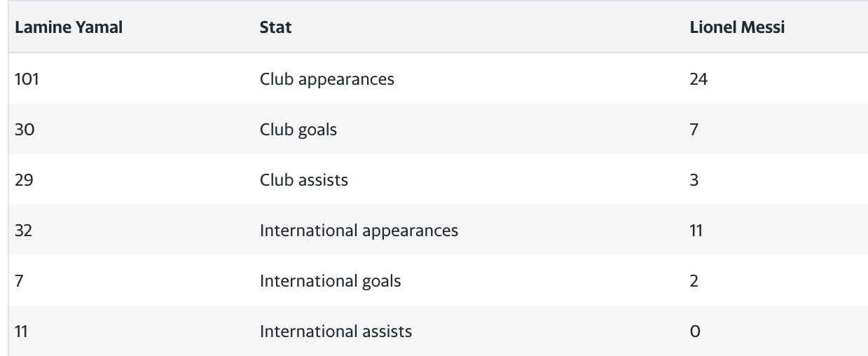Click Messi's 24 club appearances value

coord(699,79)
